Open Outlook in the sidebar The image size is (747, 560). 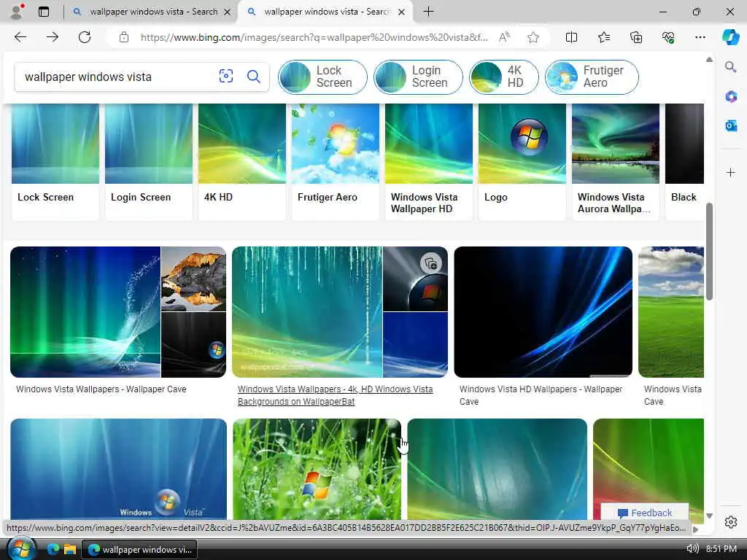(730, 125)
